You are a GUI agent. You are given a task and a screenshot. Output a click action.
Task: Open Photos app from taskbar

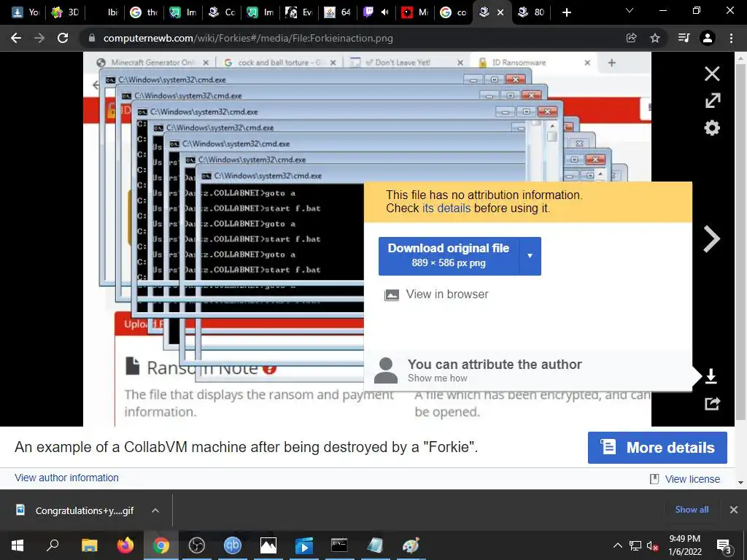tap(268, 545)
